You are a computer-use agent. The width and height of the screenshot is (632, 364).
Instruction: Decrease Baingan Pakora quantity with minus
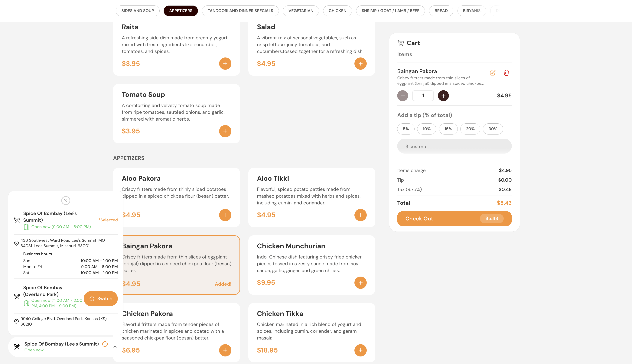click(x=402, y=96)
